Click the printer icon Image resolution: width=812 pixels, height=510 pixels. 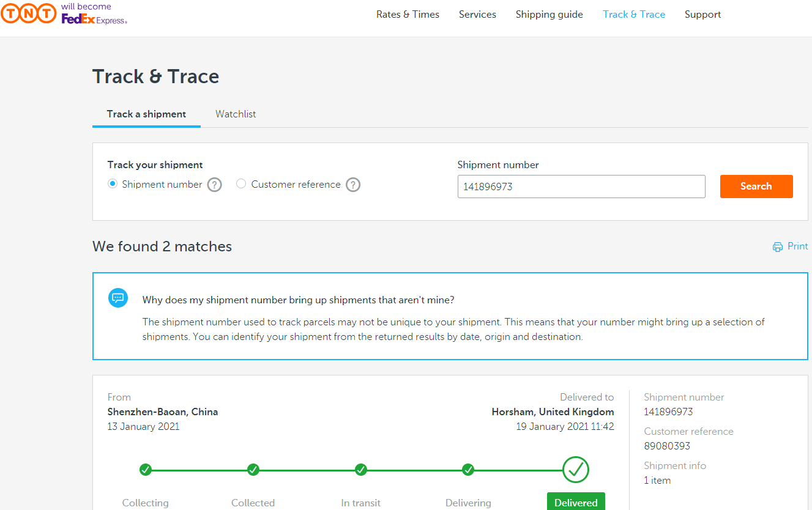778,247
